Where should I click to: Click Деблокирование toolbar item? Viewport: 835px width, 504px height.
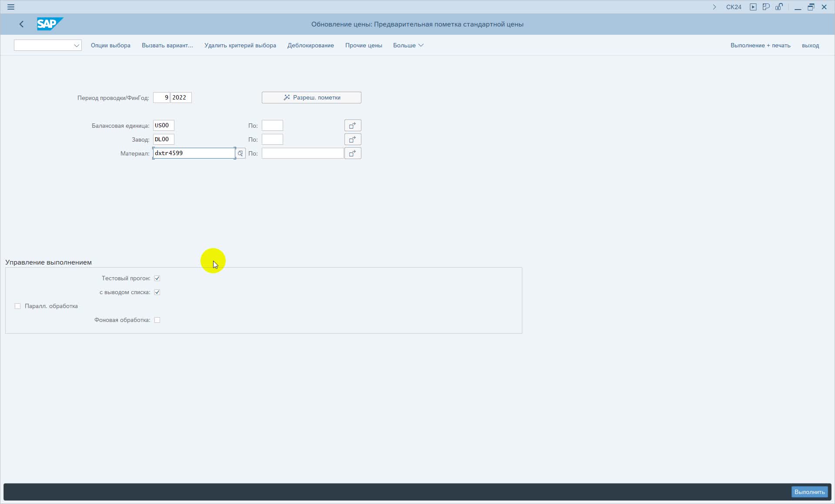[x=311, y=45]
